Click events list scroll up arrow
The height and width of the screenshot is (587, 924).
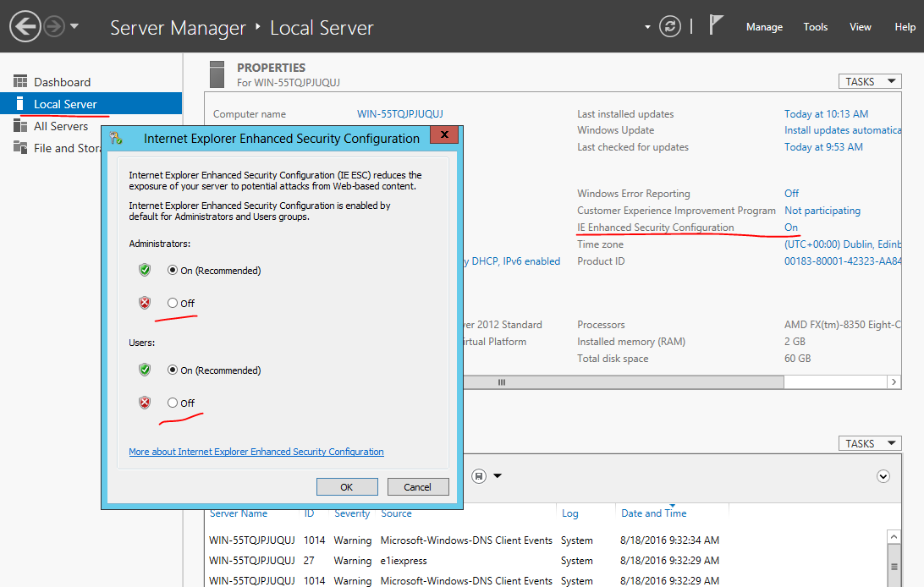894,537
